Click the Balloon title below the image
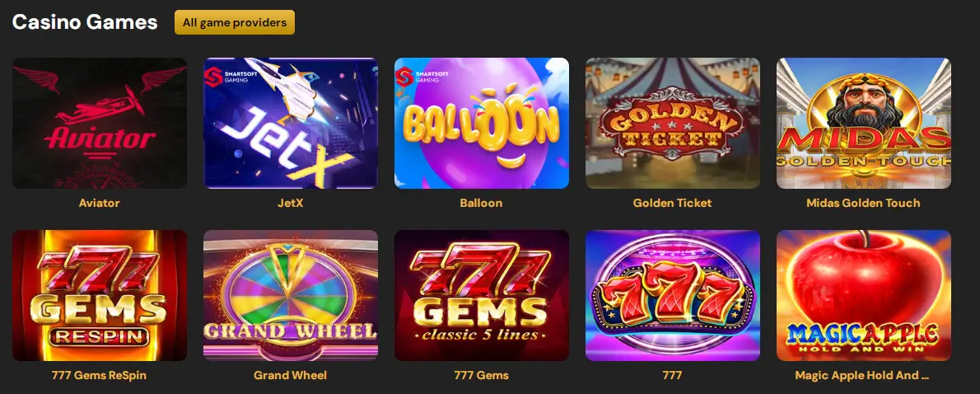Image resolution: width=980 pixels, height=394 pixels. (x=481, y=204)
